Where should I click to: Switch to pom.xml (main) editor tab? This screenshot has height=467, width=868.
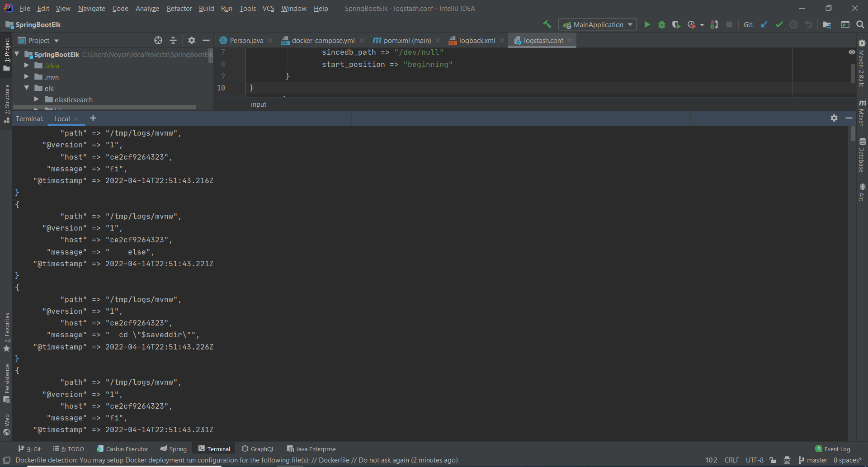click(x=407, y=40)
